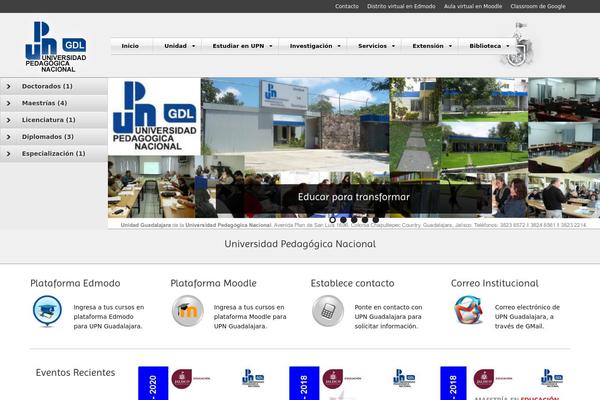
Task: Click the calculator contact icon
Action: click(328, 311)
